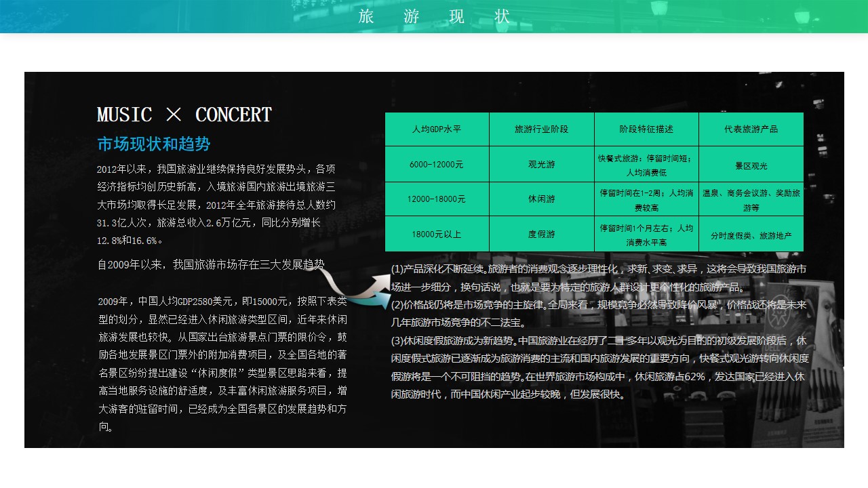Select the cell 6000-12000元
This screenshot has width=868, height=488.
(437, 165)
